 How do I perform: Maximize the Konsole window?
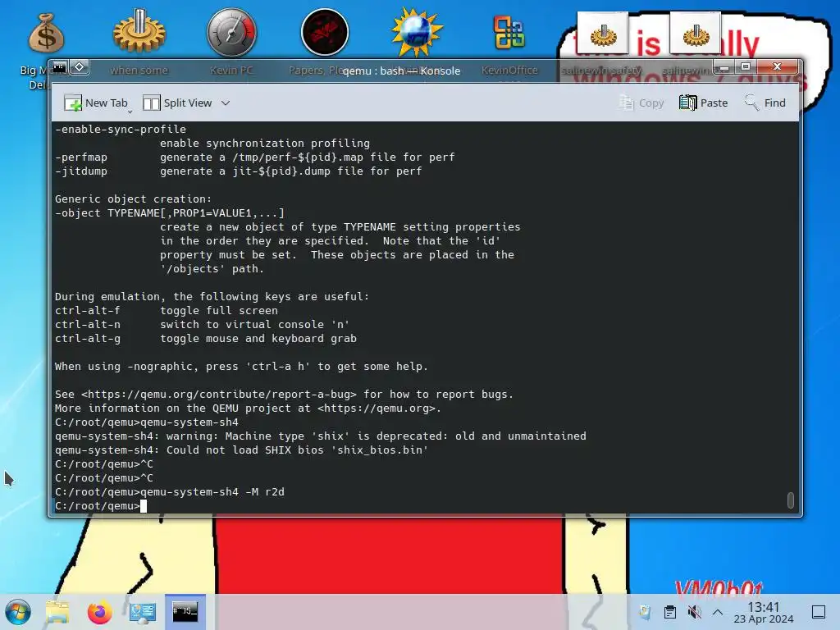[746, 67]
